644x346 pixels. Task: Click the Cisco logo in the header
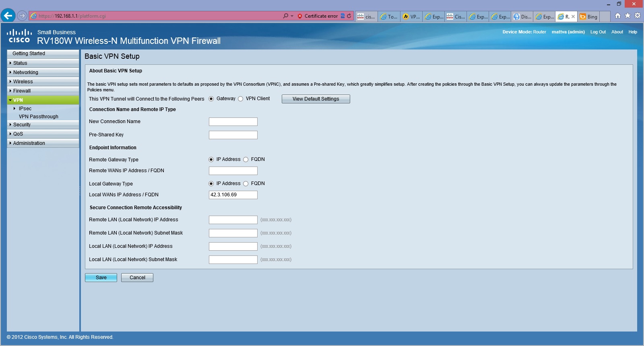coord(19,35)
